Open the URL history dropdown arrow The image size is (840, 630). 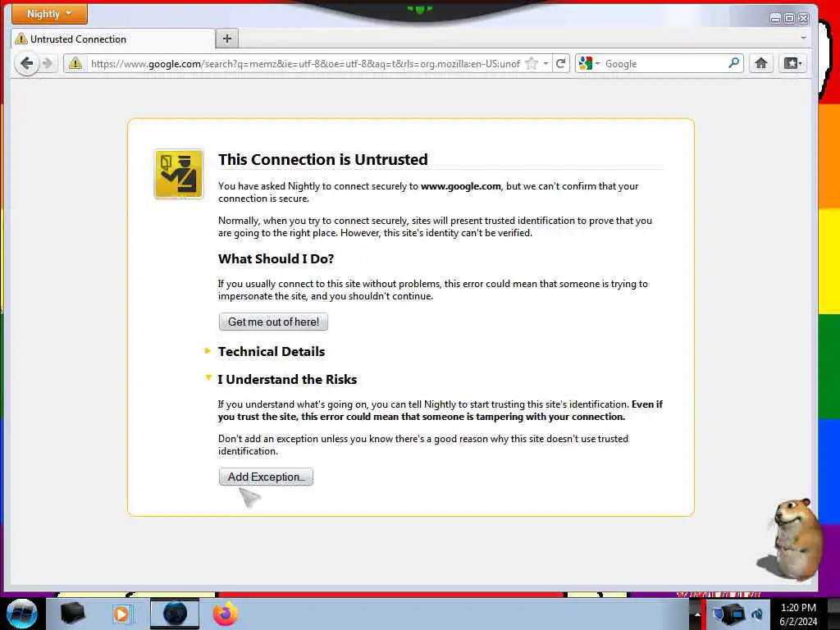pos(546,64)
